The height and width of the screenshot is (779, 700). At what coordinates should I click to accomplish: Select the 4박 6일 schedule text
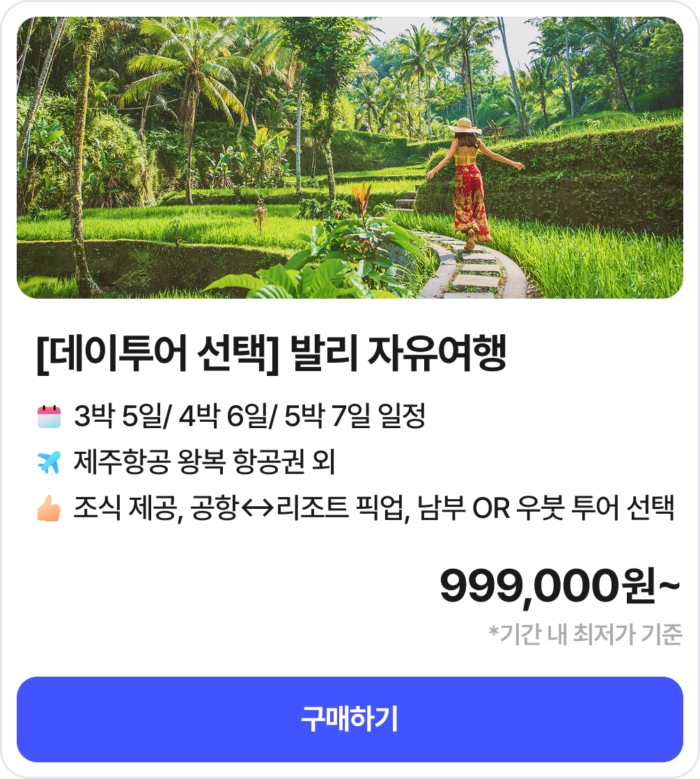[x=223, y=416]
